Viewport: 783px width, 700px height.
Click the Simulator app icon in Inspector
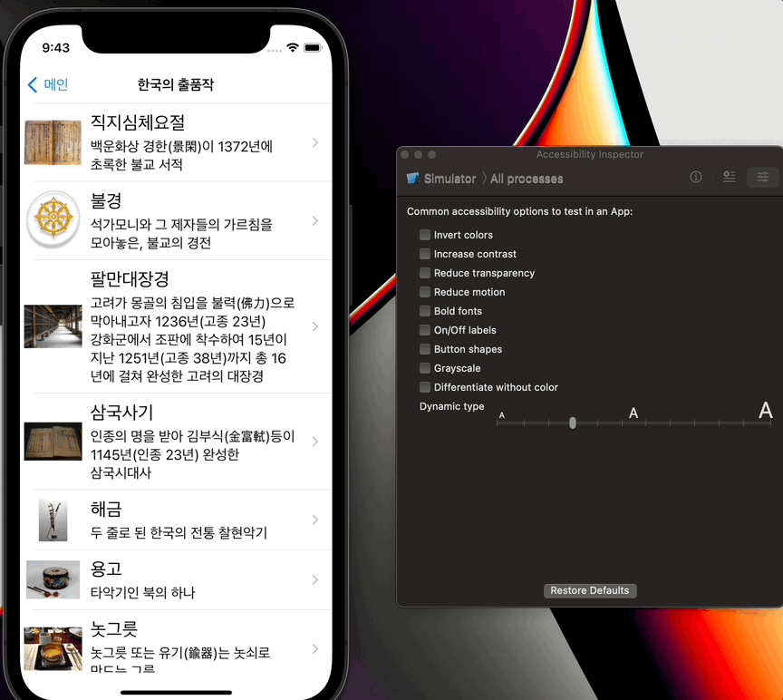pos(413,179)
